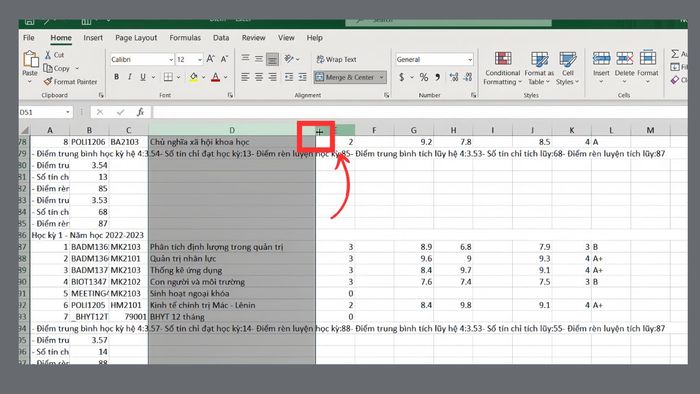Click Delete cells button

pos(624,67)
